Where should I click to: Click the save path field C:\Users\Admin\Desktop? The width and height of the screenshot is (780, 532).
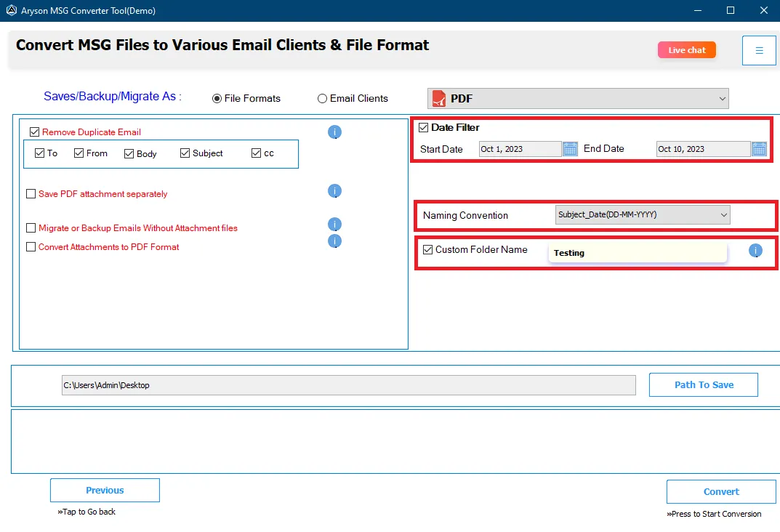(349, 385)
